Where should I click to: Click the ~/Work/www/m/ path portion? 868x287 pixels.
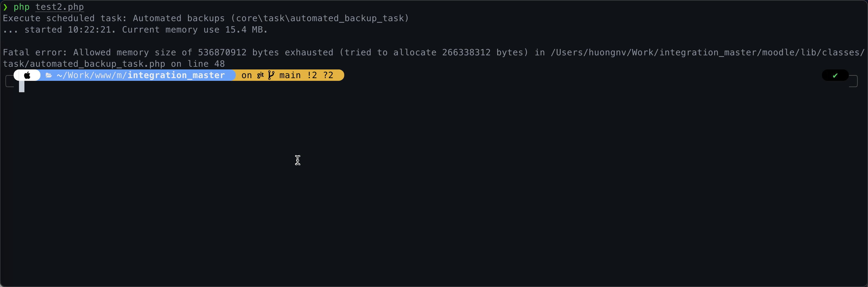click(x=92, y=75)
